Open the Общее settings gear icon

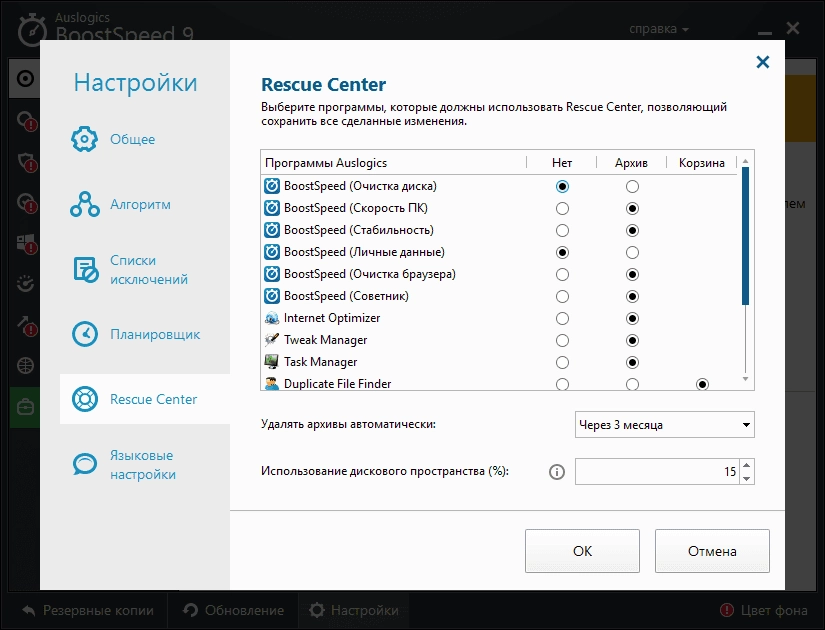pos(84,139)
